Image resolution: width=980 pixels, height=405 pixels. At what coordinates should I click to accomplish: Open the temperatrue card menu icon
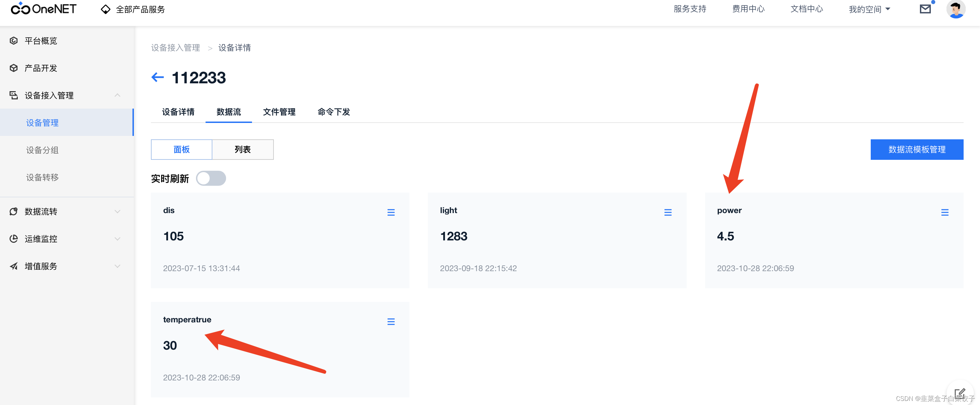[x=391, y=322]
